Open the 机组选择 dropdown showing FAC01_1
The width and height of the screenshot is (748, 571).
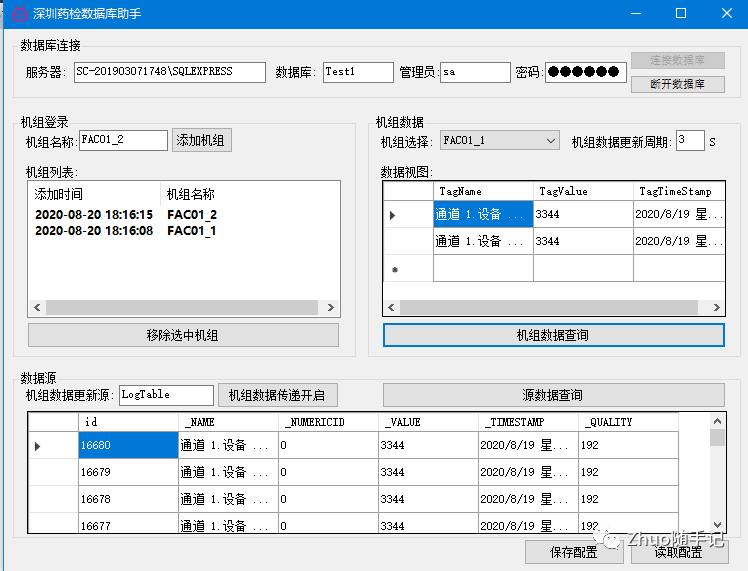point(499,141)
